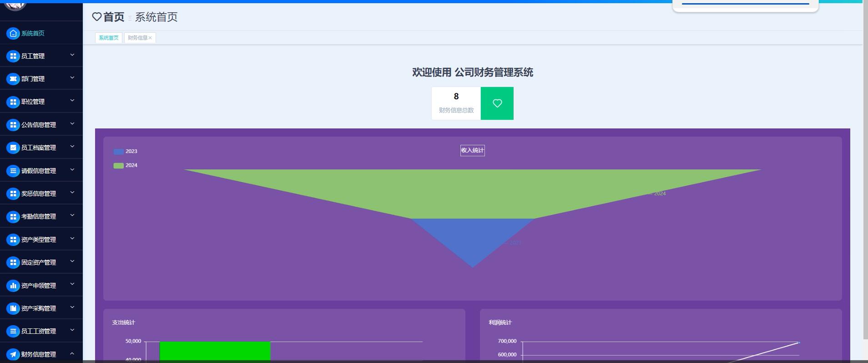Click the green 2024 legend swatch
This screenshot has height=363, width=868.
coord(118,165)
